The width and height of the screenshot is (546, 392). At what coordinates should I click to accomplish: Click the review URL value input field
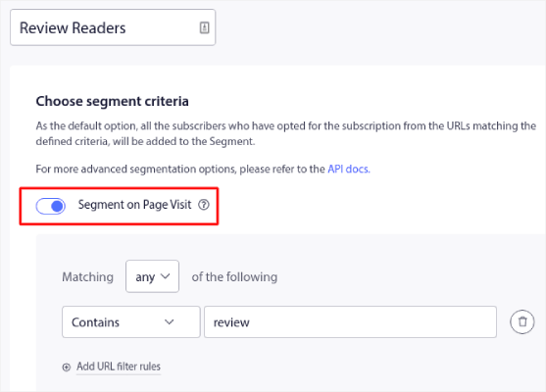point(350,322)
